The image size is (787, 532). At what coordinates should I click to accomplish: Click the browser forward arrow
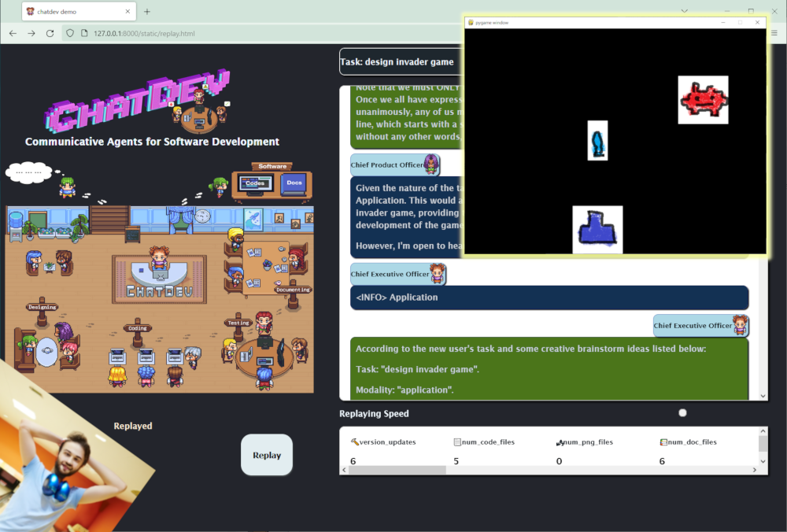(31, 33)
